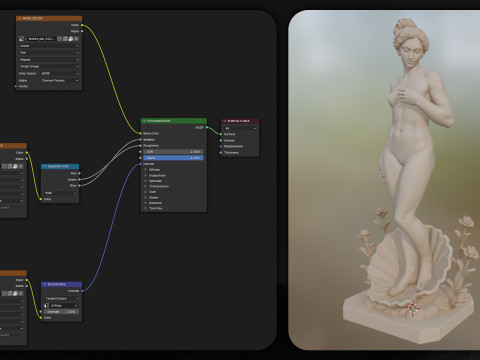The height and width of the screenshot is (360, 480).
Task: Click Vector input socket of BASE COLOR node
Action: click(16, 86)
